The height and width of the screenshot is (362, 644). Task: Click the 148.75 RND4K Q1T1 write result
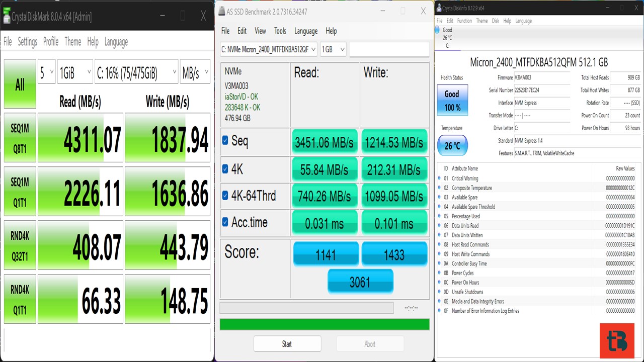[168, 299]
